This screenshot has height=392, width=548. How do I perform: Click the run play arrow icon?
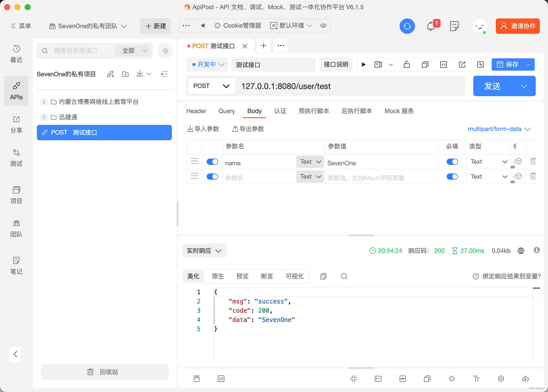point(364,64)
